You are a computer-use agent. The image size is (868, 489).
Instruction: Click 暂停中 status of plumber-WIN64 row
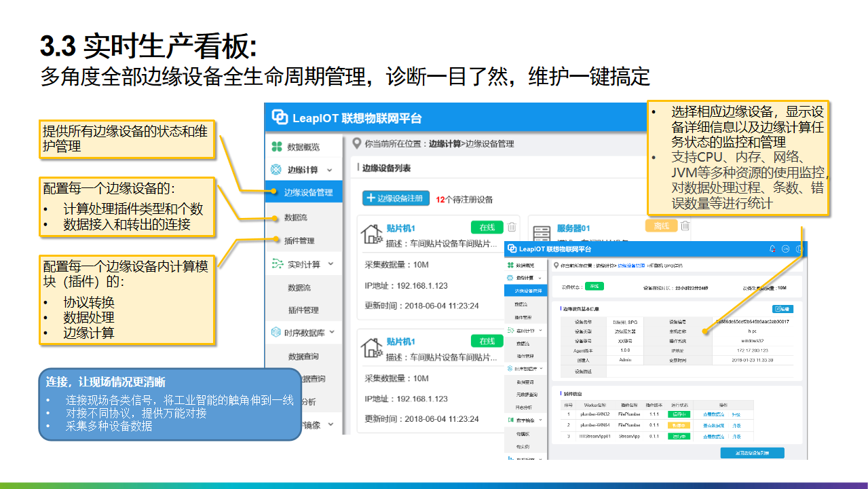point(679,425)
